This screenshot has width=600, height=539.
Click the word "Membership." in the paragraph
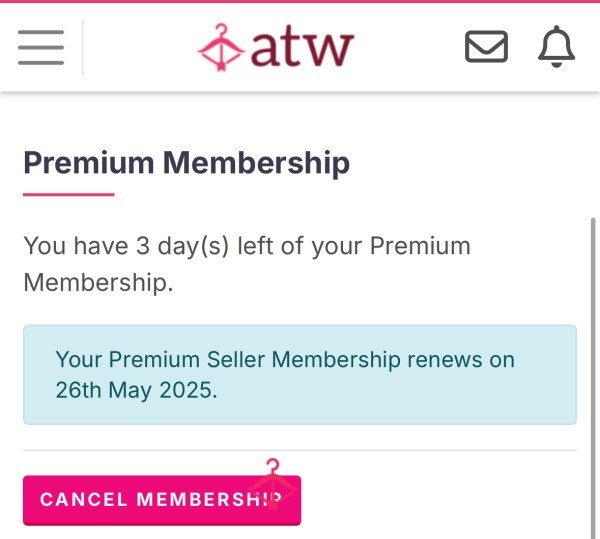[98, 283]
